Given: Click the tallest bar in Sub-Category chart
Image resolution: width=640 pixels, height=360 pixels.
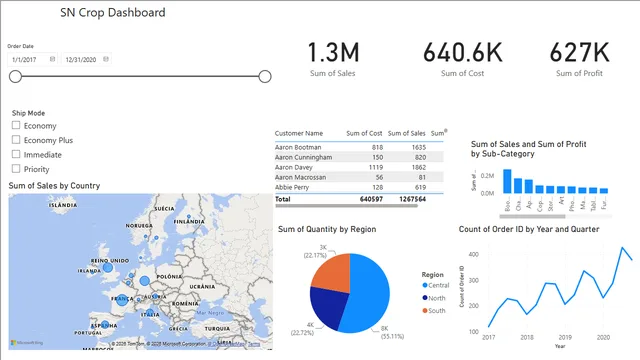Looking at the screenshot, I should pos(507,181).
